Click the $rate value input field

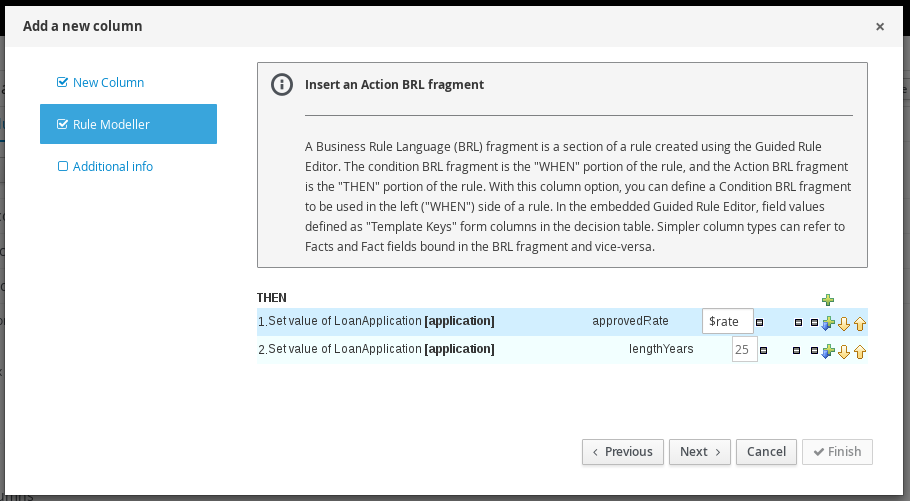coord(727,321)
